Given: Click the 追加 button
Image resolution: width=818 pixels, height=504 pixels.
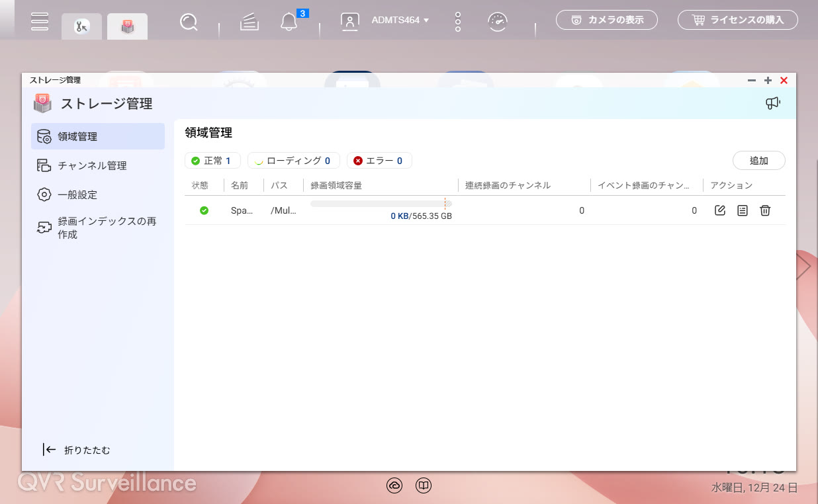Looking at the screenshot, I should coord(758,161).
